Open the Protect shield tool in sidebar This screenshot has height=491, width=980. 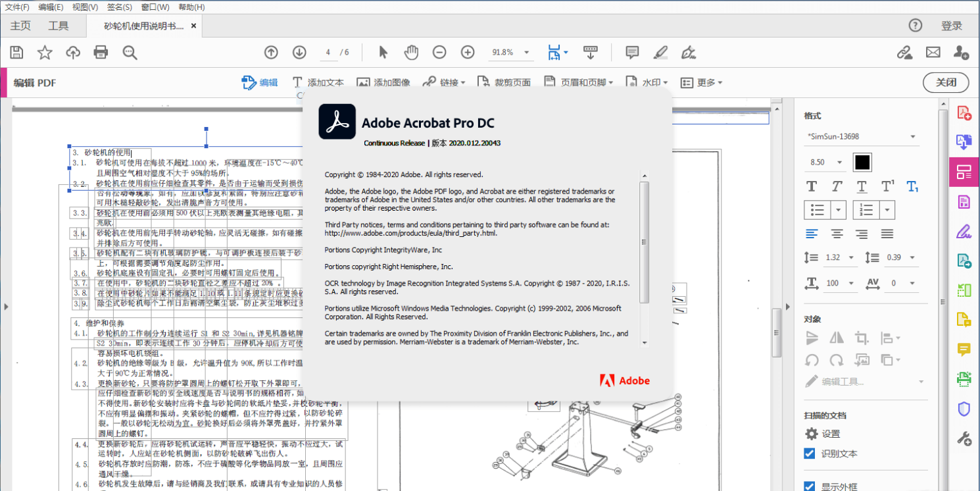964,409
